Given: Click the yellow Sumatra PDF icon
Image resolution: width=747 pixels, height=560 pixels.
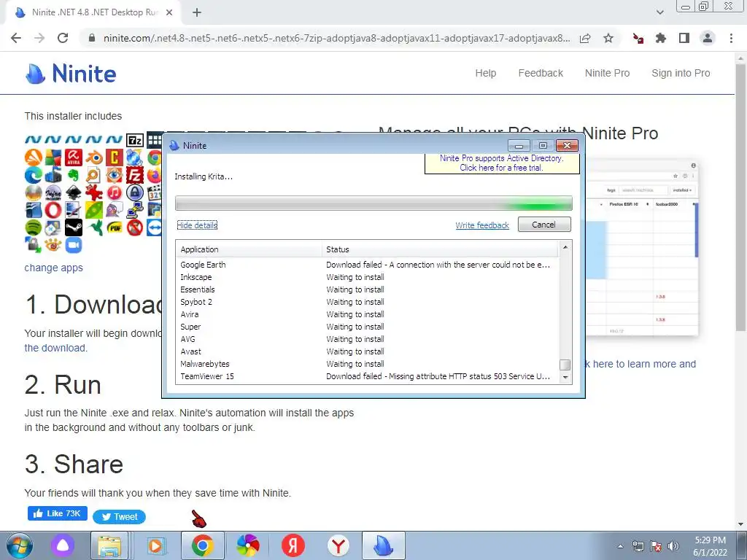Looking at the screenshot, I should pos(115,228).
